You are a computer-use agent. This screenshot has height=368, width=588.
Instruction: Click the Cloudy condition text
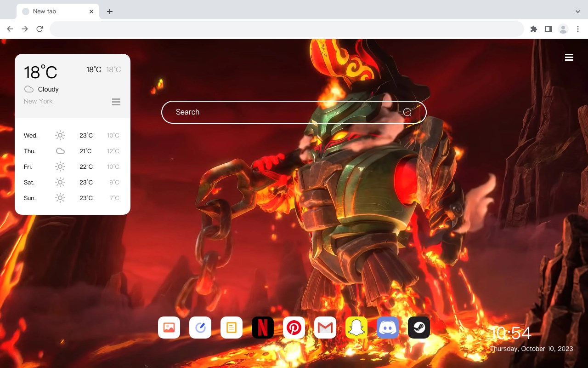click(48, 89)
